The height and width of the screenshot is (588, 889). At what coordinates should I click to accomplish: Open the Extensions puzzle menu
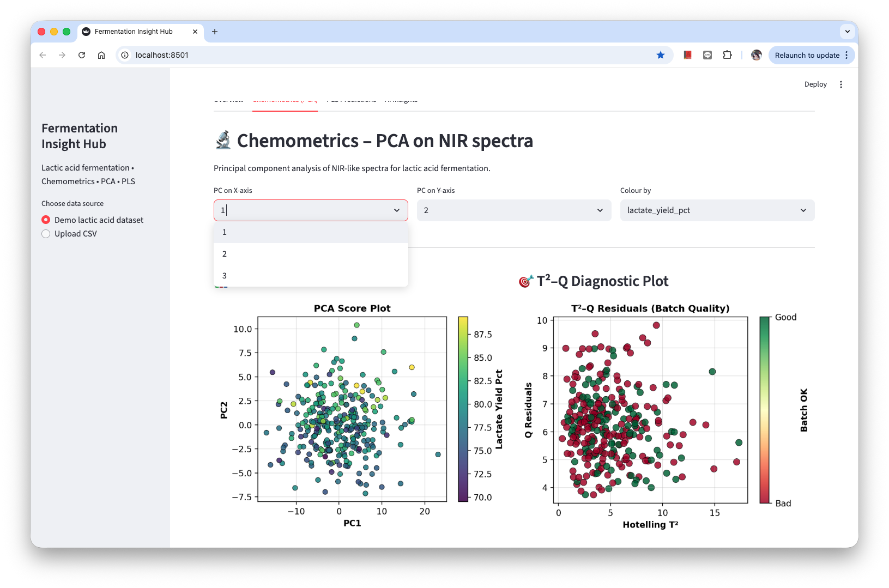[727, 55]
